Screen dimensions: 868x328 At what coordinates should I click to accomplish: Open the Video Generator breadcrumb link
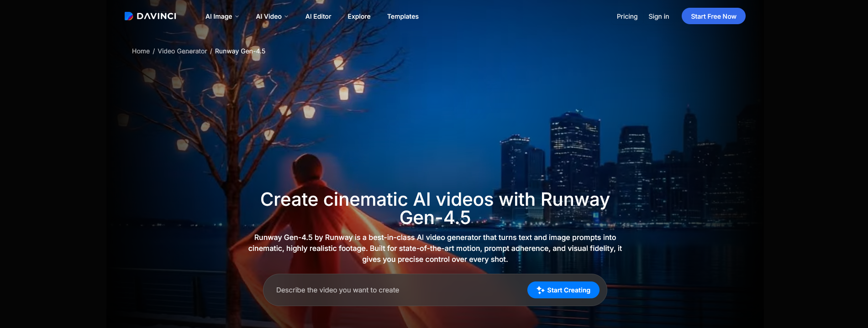(182, 51)
